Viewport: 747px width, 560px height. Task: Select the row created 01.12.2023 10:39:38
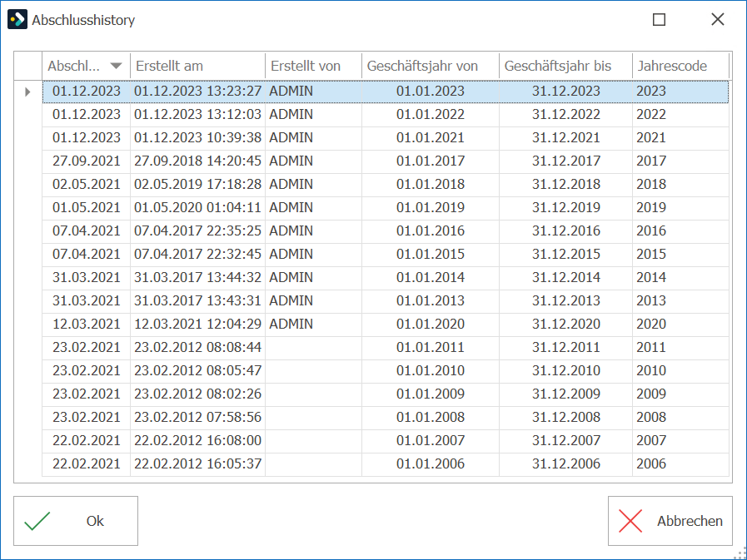(x=386, y=138)
